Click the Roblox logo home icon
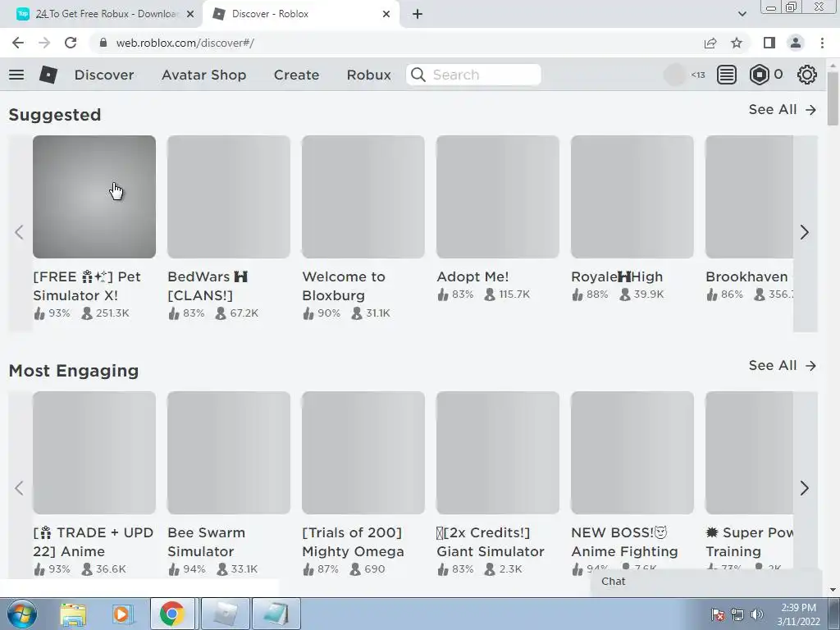Viewport: 840px width, 630px height. (x=48, y=75)
